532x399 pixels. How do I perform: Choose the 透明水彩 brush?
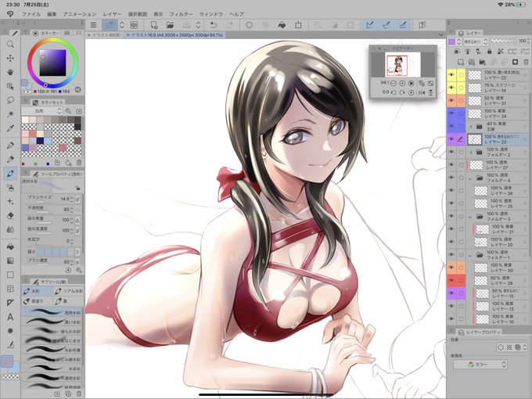click(52, 312)
